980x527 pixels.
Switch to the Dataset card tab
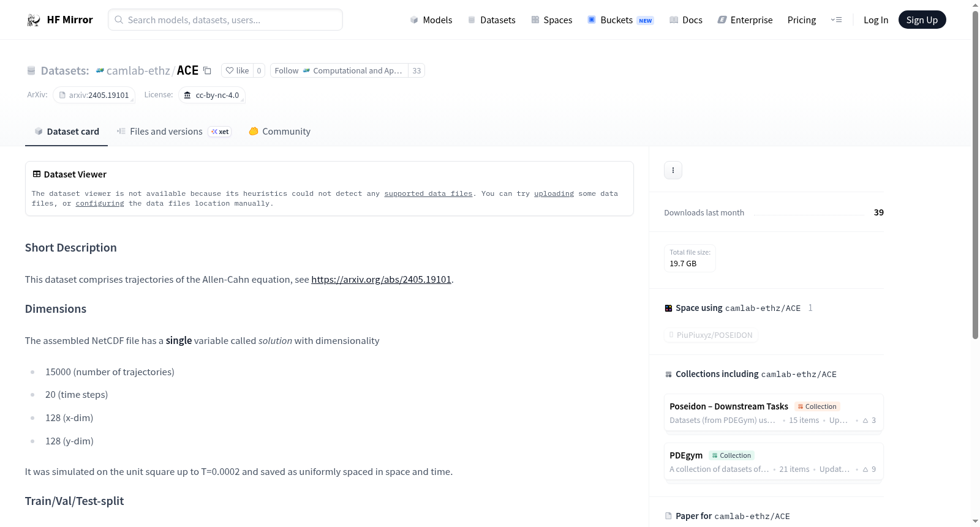pos(67,132)
